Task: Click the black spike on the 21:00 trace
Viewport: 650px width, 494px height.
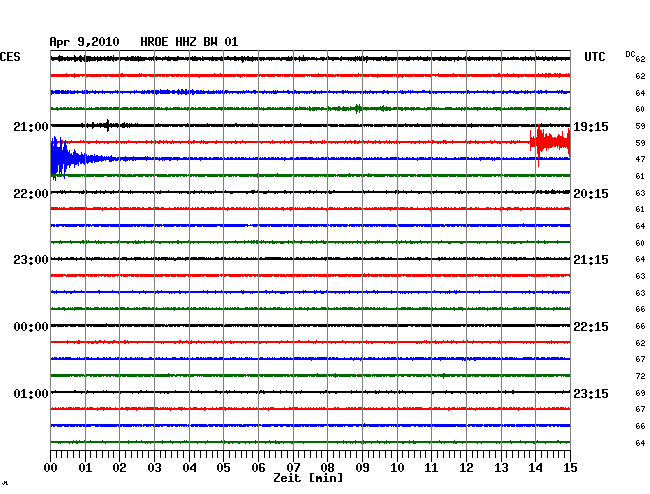Action: pos(108,125)
